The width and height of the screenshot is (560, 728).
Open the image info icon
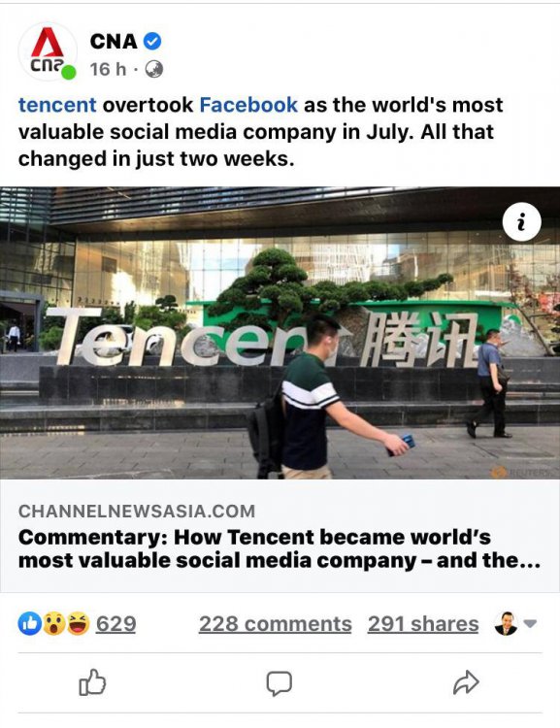pyautogui.click(x=521, y=222)
